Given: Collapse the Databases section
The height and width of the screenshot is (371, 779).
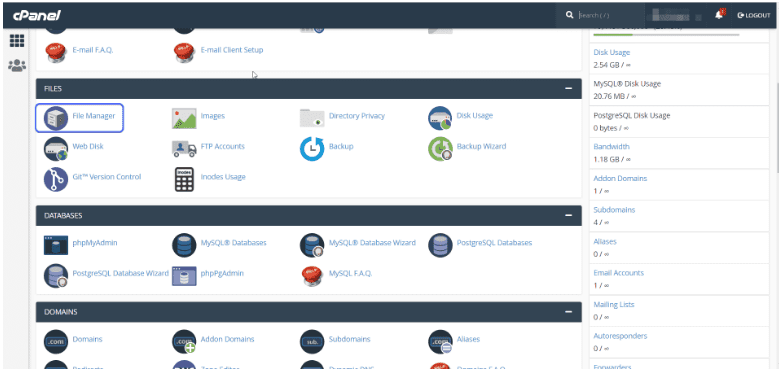Looking at the screenshot, I should point(568,216).
